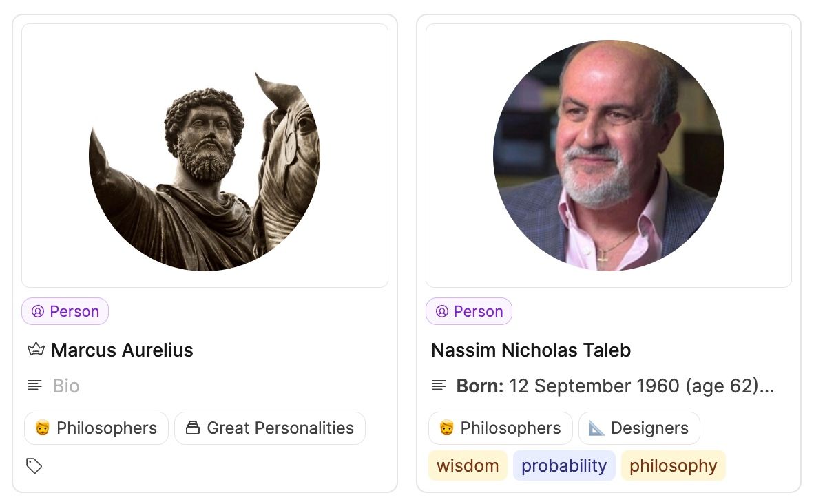
Task: Click the text-lines icon next to Bio
Action: (x=34, y=386)
